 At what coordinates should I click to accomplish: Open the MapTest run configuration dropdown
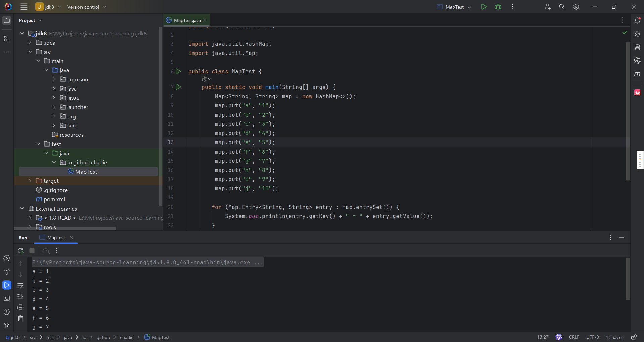coord(454,7)
